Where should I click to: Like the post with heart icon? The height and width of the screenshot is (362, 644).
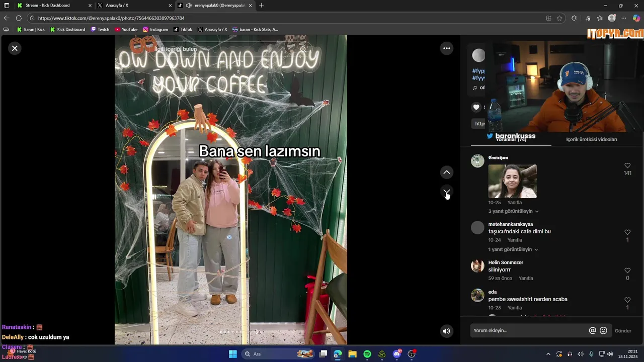click(476, 107)
